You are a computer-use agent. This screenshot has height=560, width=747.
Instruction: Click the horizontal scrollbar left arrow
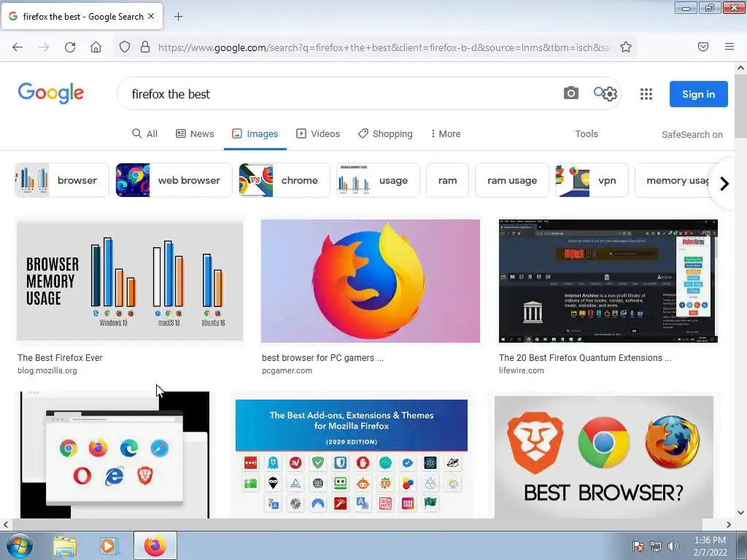pyautogui.click(x=6, y=524)
